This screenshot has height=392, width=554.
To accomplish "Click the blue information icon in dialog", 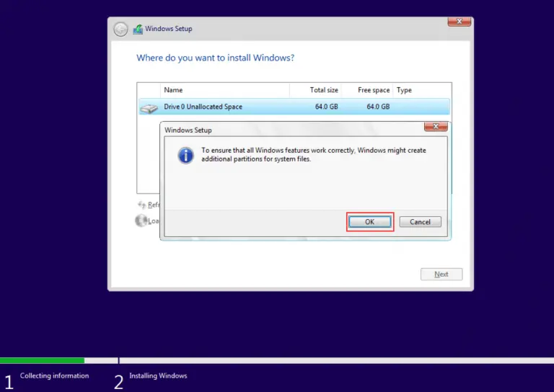I will click(x=185, y=155).
